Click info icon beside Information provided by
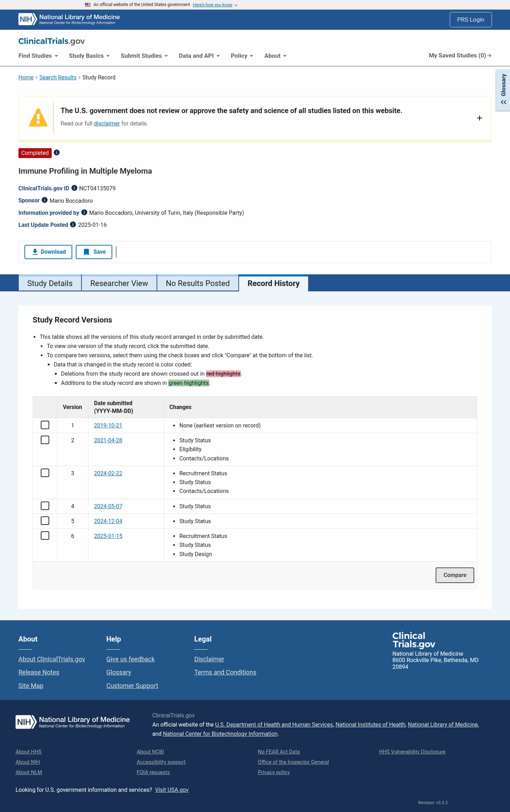 click(84, 212)
